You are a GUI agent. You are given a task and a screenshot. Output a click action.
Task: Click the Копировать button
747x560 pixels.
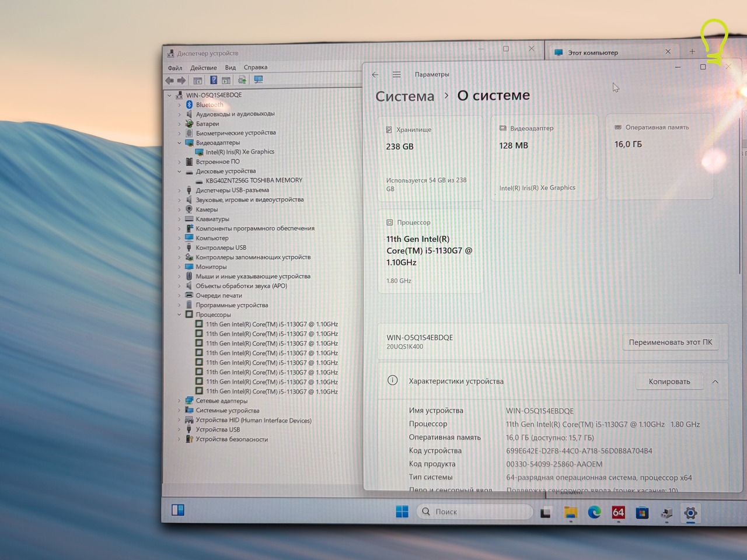coord(669,381)
